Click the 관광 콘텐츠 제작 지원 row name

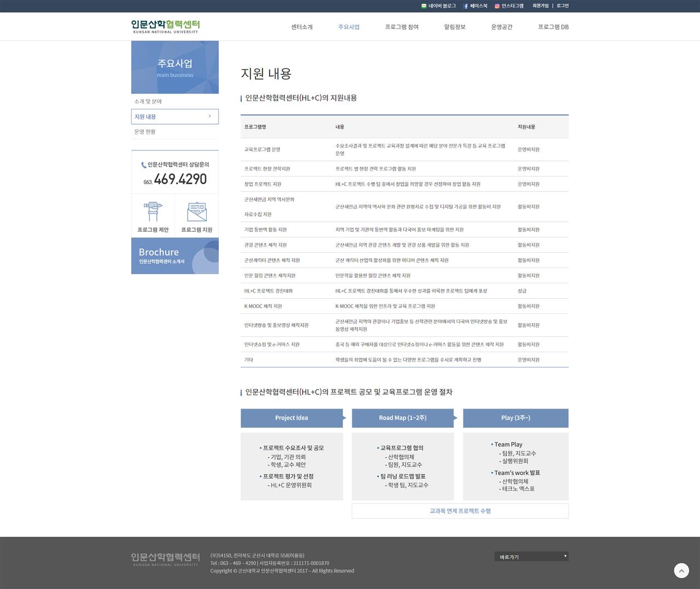pyautogui.click(x=266, y=245)
